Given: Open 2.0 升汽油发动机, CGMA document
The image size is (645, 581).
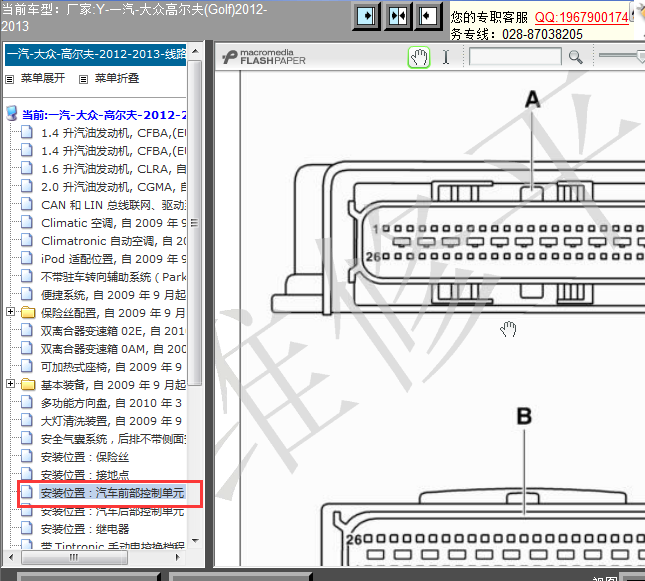Looking at the screenshot, I should click(114, 187).
